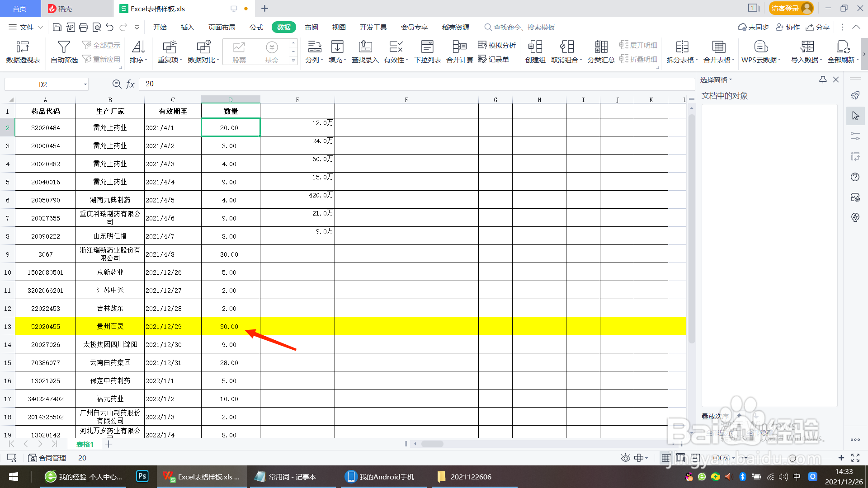The image size is (868, 488).
Task: Toggle the eye protection mode icon
Action: point(625,458)
